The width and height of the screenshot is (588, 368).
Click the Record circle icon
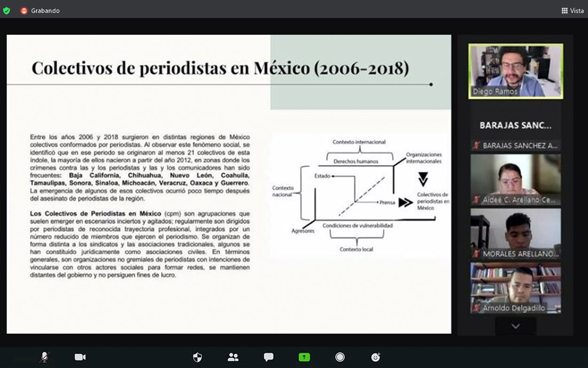[340, 357]
